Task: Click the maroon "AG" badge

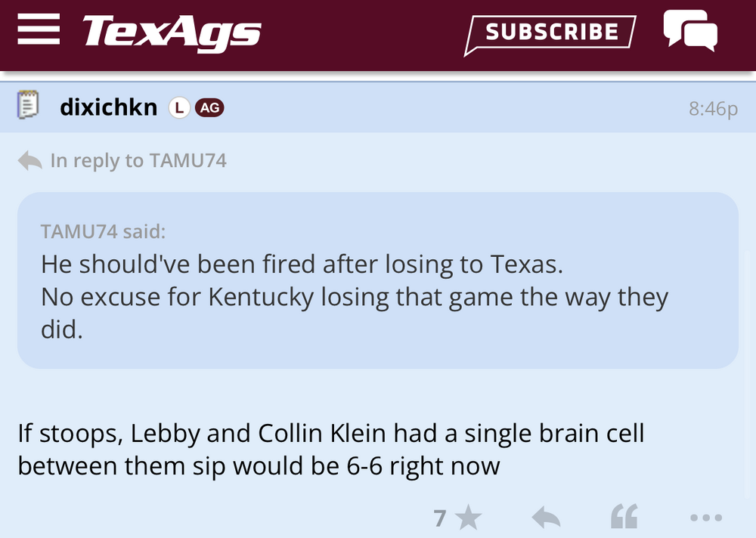Action: (209, 108)
